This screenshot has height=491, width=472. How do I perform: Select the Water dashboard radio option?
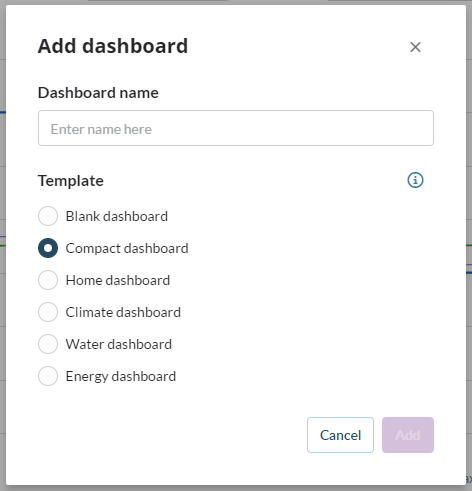[x=48, y=344]
